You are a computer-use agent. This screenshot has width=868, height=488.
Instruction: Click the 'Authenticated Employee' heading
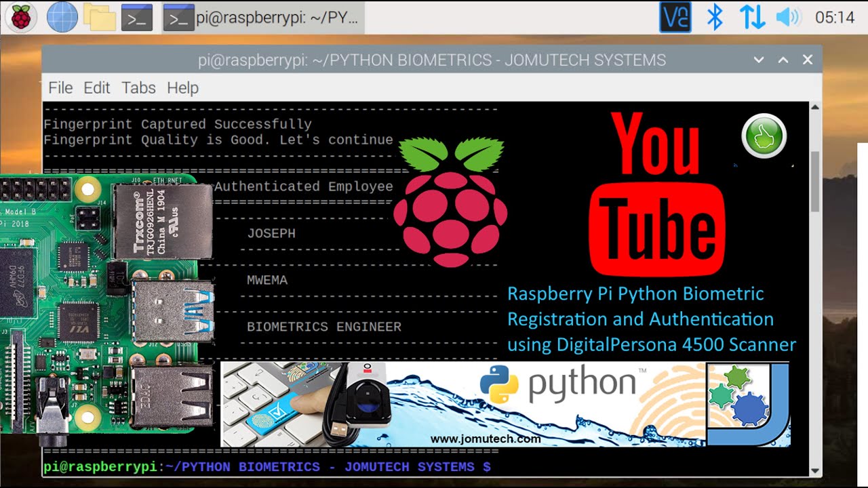[304, 186]
